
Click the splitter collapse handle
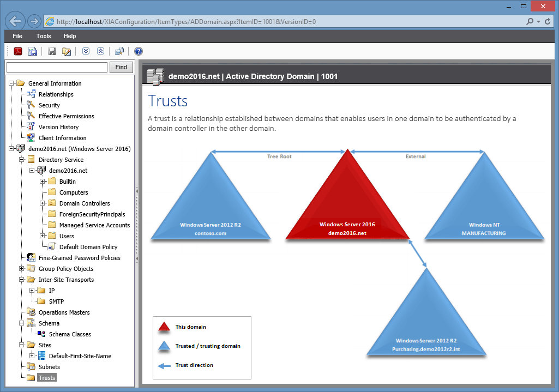click(137, 225)
